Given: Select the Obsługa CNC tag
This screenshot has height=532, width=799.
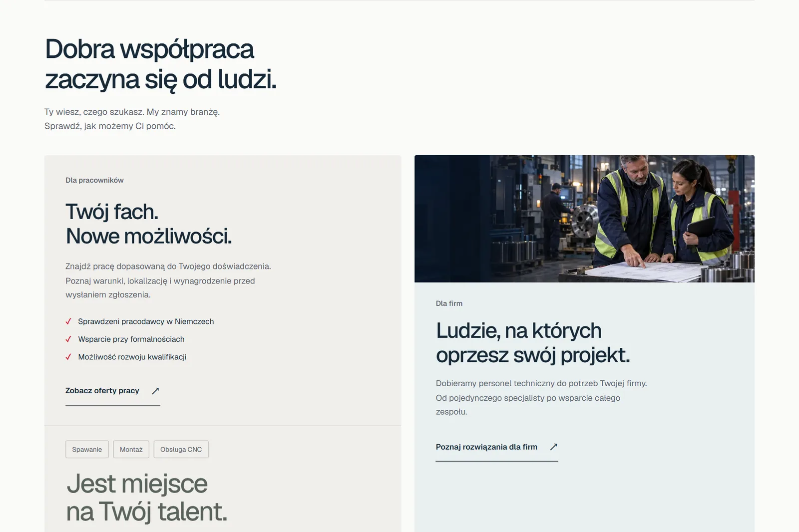Looking at the screenshot, I should (x=181, y=449).
